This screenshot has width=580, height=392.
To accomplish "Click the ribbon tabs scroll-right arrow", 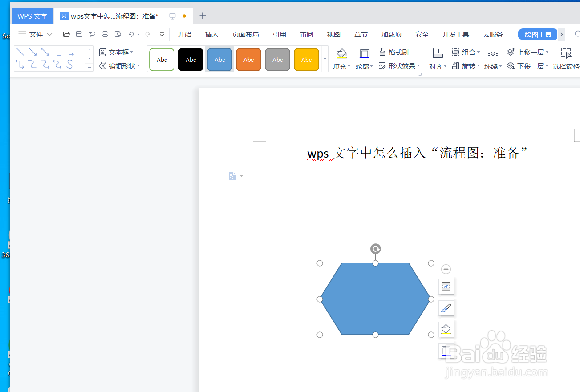I will pos(562,34).
